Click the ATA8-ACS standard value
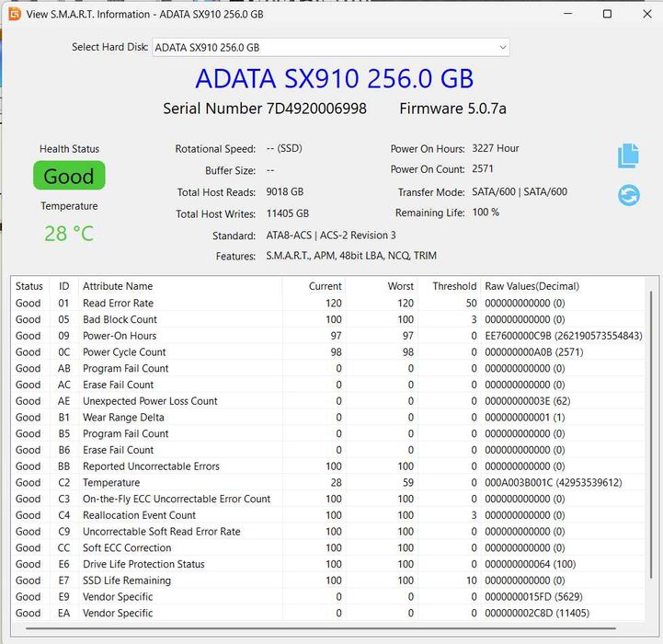This screenshot has width=663, height=644. [331, 236]
